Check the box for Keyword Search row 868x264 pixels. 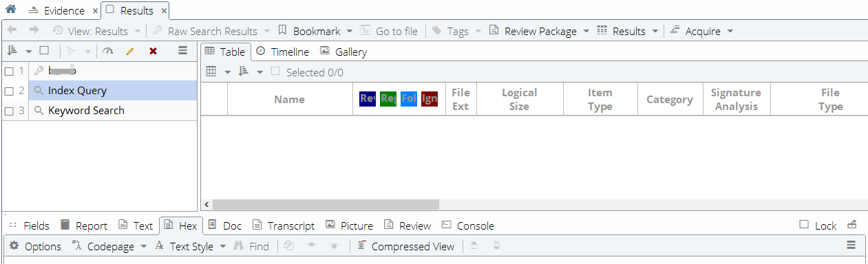pyautogui.click(x=9, y=111)
